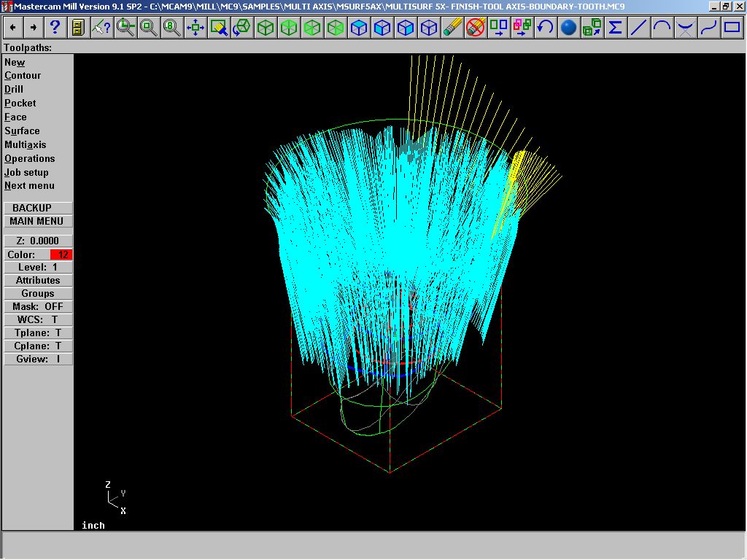The width and height of the screenshot is (747, 560).
Task: Choose New from Toolpaths menu
Action: [x=15, y=63]
